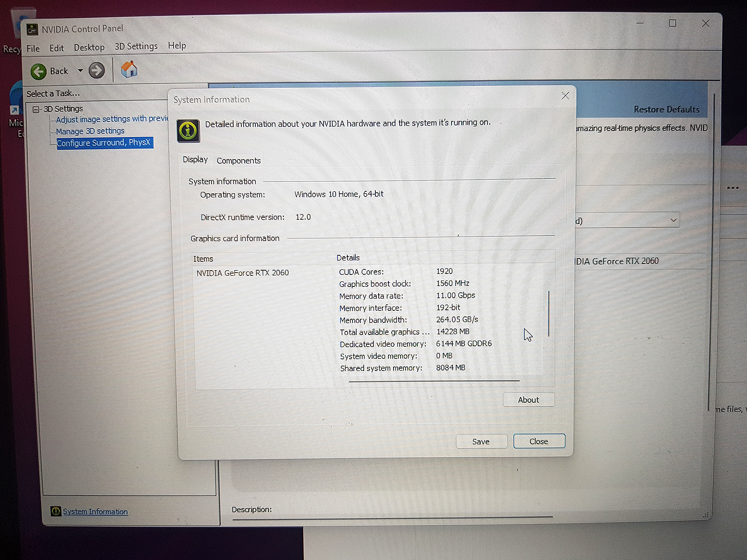Click the Details list horizontal scrollbar
This screenshot has width=747, height=560.
pyautogui.click(x=434, y=381)
